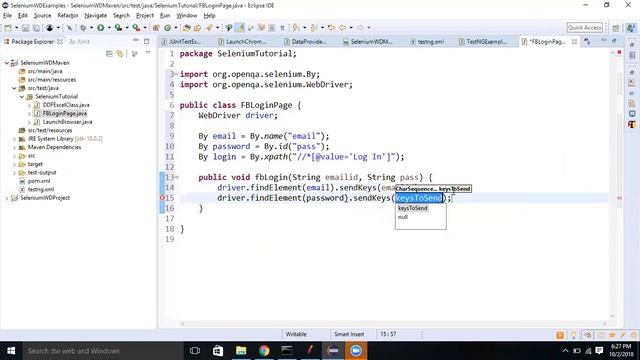Choose keysToSend from the suggestion popup
Screen dimensions: 640x360
pyautogui.click(x=413, y=208)
